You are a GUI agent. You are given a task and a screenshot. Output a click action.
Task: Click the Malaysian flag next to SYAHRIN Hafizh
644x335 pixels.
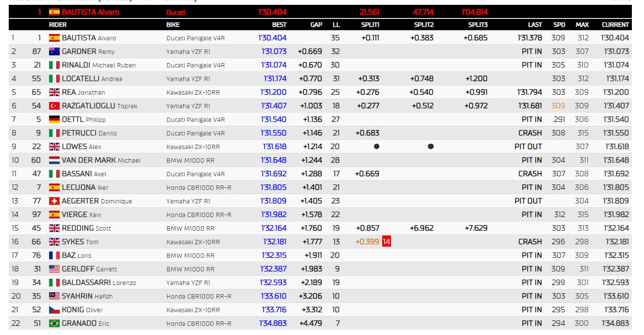tap(54, 296)
